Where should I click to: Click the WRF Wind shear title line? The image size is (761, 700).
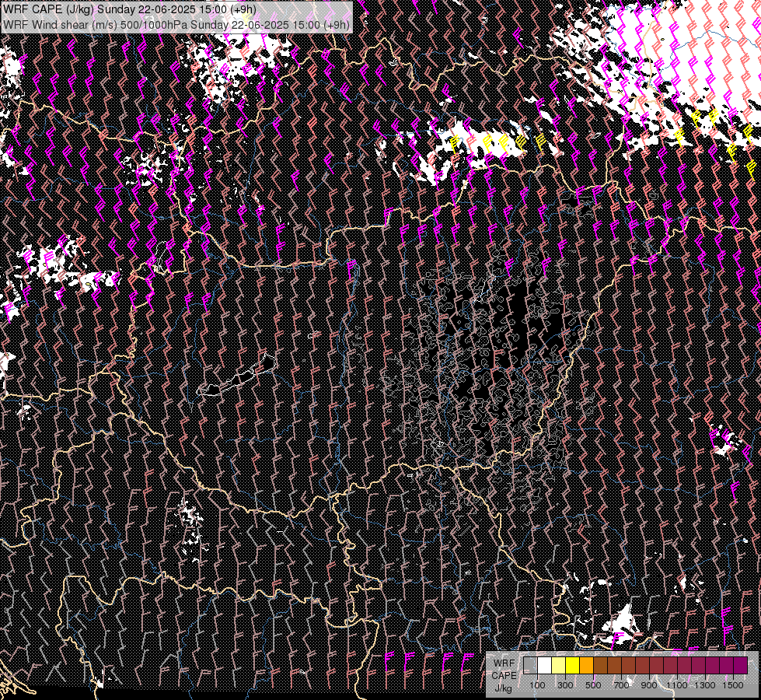[176, 24]
